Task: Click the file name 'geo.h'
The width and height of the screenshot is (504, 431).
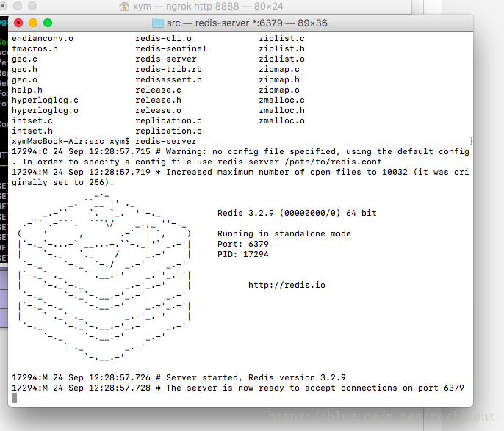Action: pos(25,69)
